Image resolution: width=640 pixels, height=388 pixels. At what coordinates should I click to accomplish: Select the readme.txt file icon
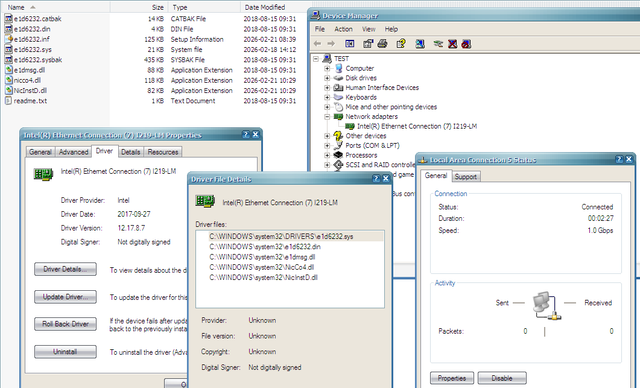(9, 100)
